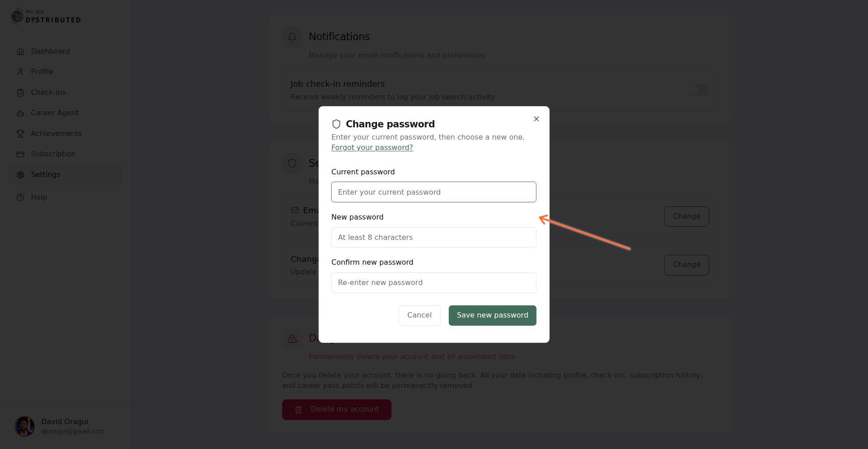The width and height of the screenshot is (868, 449).
Task: Click David Oragui's profile avatar
Action: (x=24, y=426)
